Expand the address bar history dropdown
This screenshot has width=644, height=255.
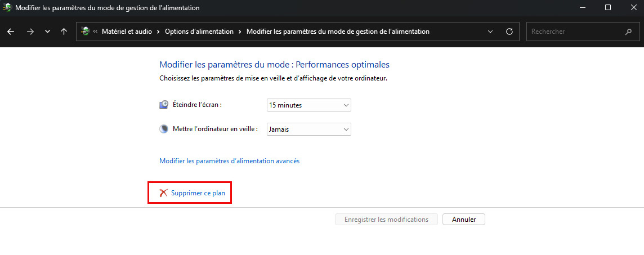pyautogui.click(x=490, y=32)
